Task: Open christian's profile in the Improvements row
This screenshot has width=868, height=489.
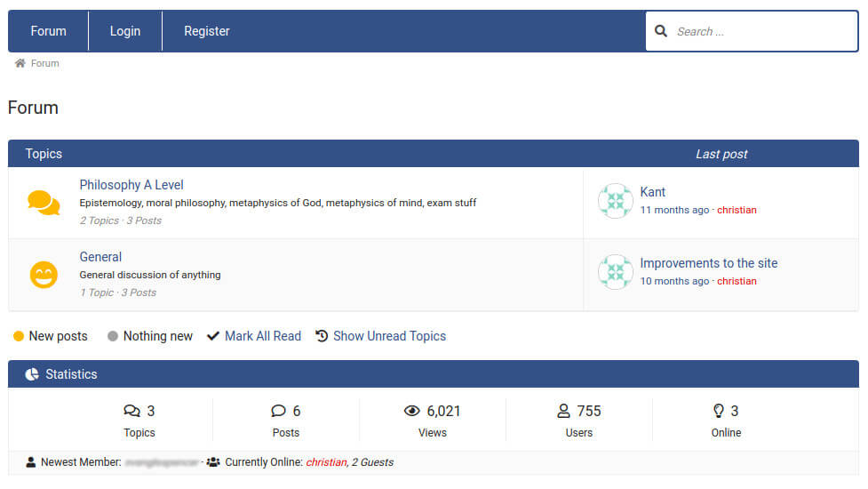Action: (737, 281)
